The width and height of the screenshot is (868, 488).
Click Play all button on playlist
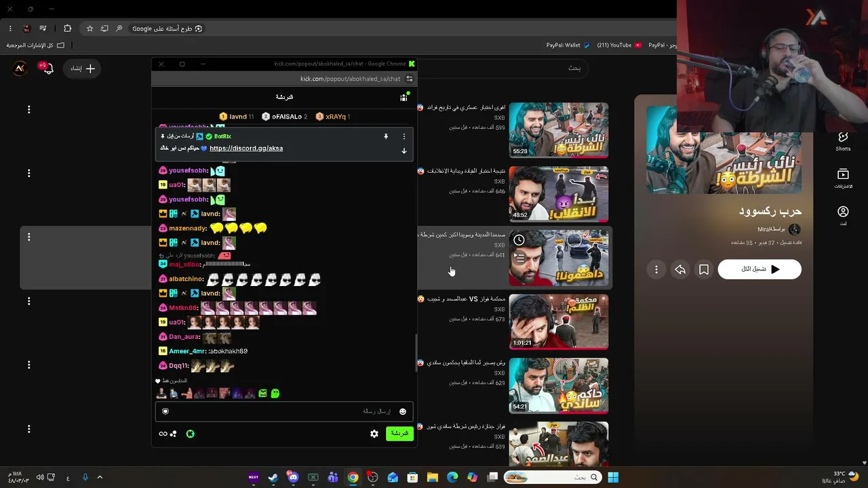[759, 269]
